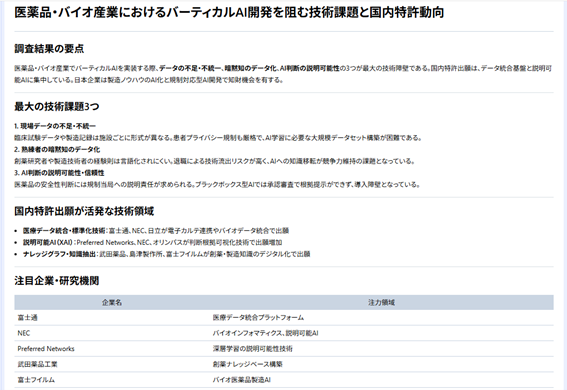Click the 医療データ統合・標準化技術 bullet item
Image resolution: width=567 pixels, height=390 pixels.
pyautogui.click(x=156, y=231)
